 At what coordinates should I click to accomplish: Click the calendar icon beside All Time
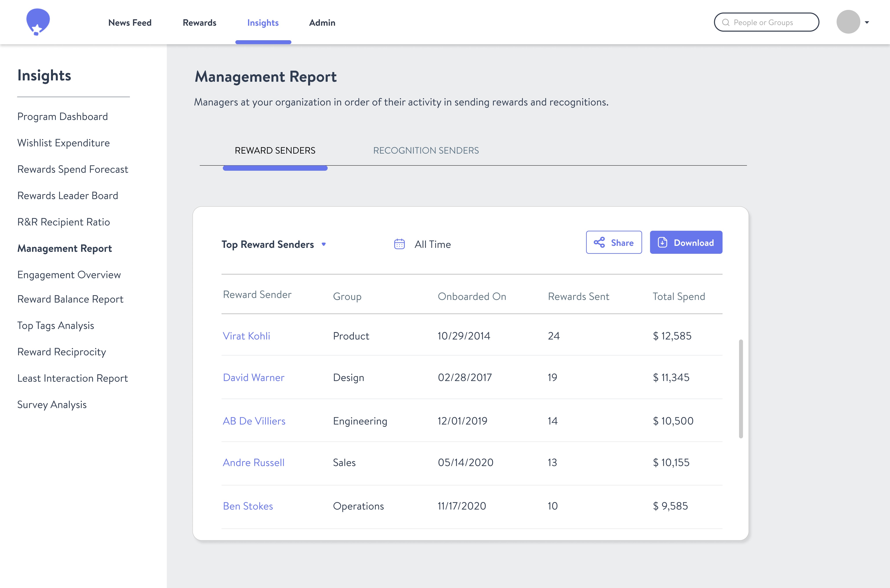pos(399,244)
